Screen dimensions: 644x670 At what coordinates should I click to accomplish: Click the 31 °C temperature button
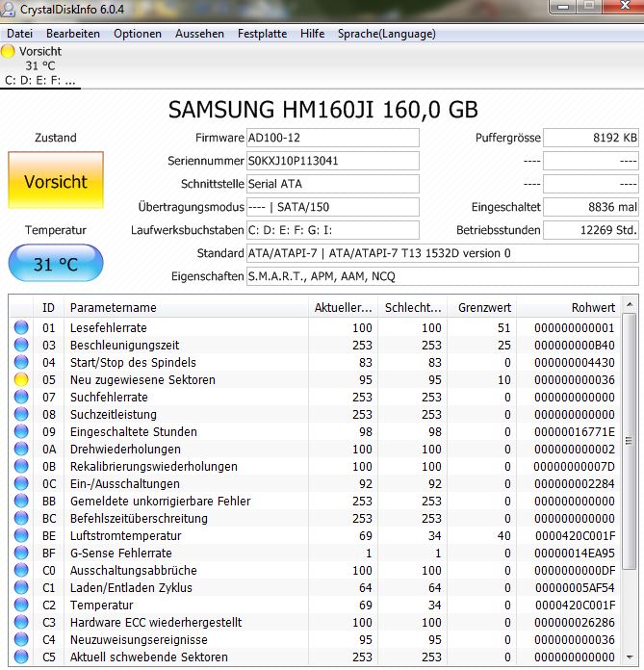click(x=56, y=263)
